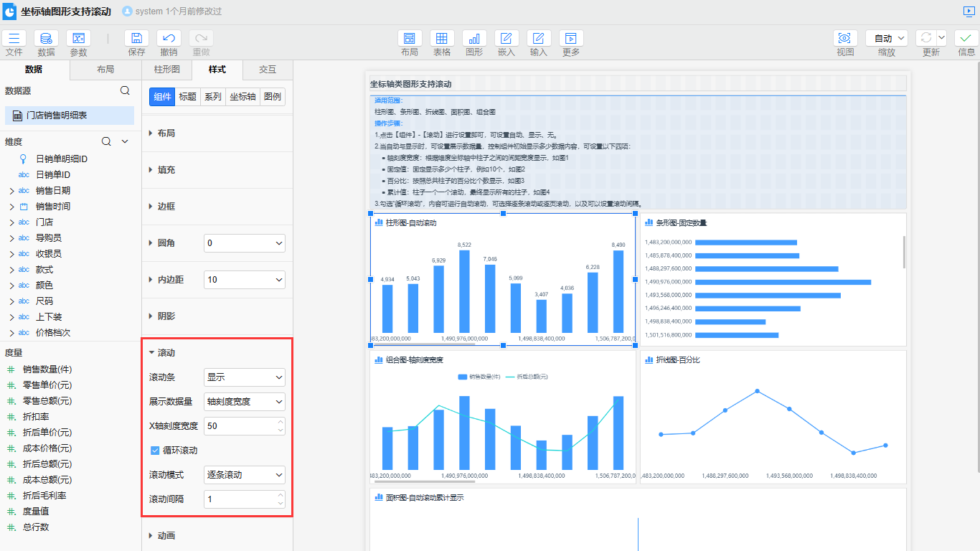The image size is (980, 551).
Task: Open the 展示数据量 dropdown
Action: pyautogui.click(x=244, y=402)
